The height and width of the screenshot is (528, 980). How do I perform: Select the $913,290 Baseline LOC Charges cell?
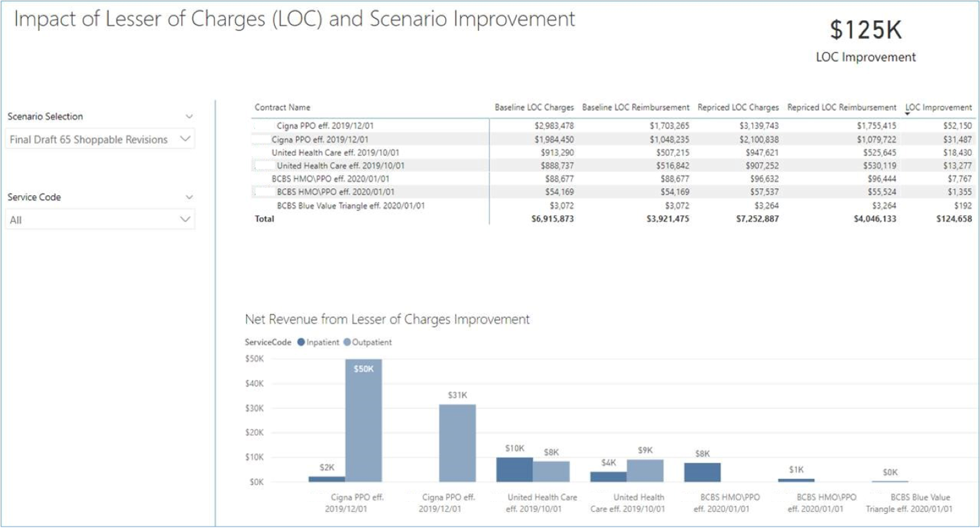556,153
